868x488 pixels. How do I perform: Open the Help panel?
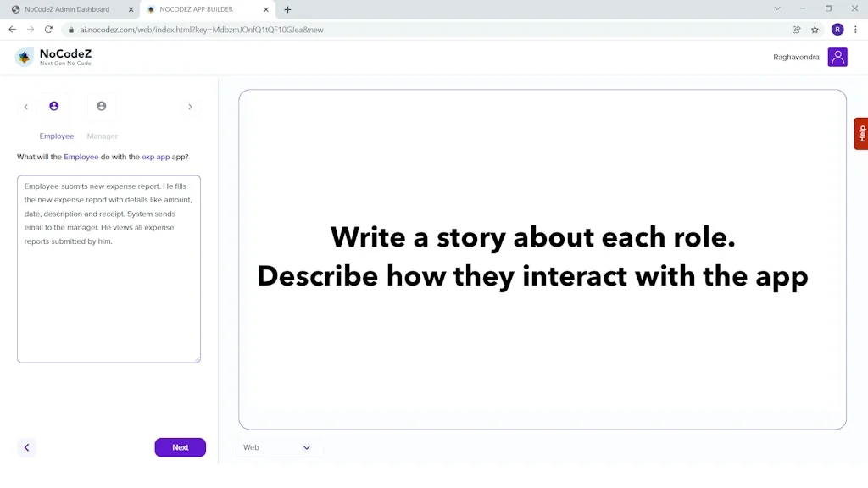tap(862, 133)
